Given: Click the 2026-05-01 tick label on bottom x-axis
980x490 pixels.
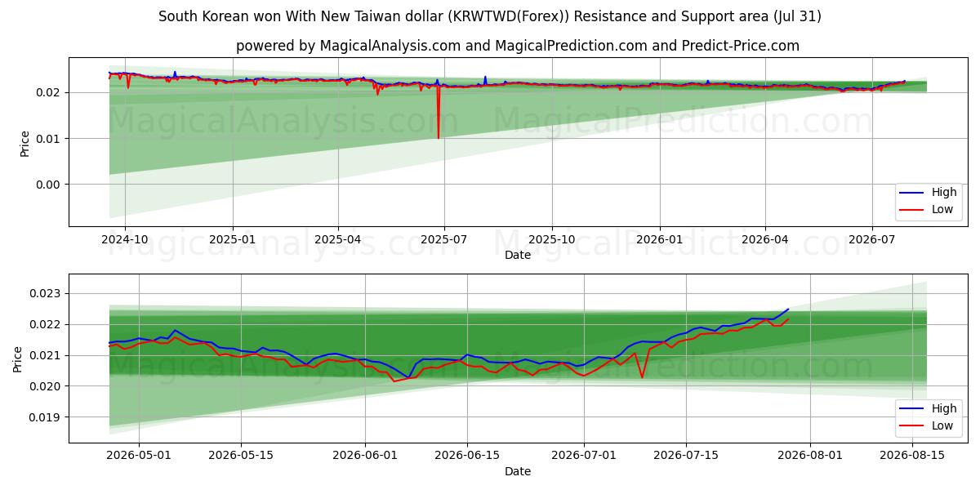Looking at the screenshot, I should tap(138, 456).
